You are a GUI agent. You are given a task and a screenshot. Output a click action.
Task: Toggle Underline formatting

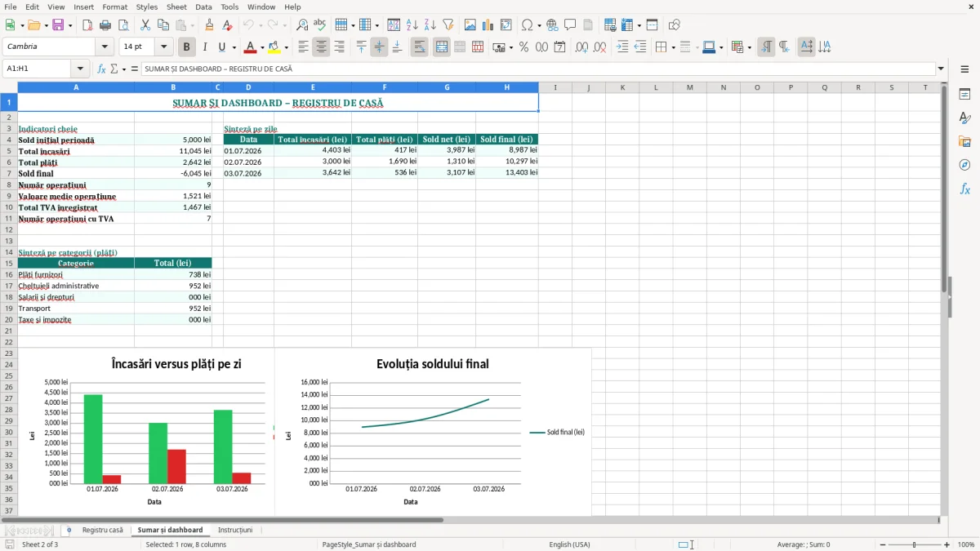(x=222, y=47)
